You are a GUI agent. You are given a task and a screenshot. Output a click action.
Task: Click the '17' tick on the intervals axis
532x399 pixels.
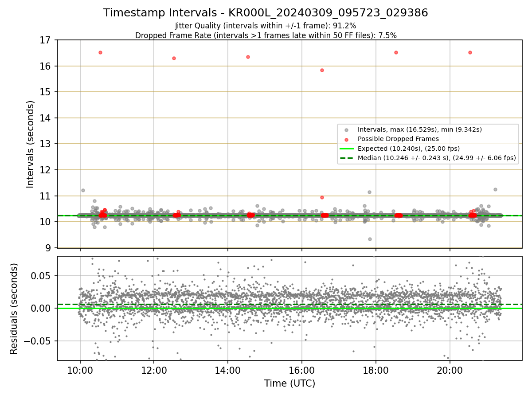point(46,40)
